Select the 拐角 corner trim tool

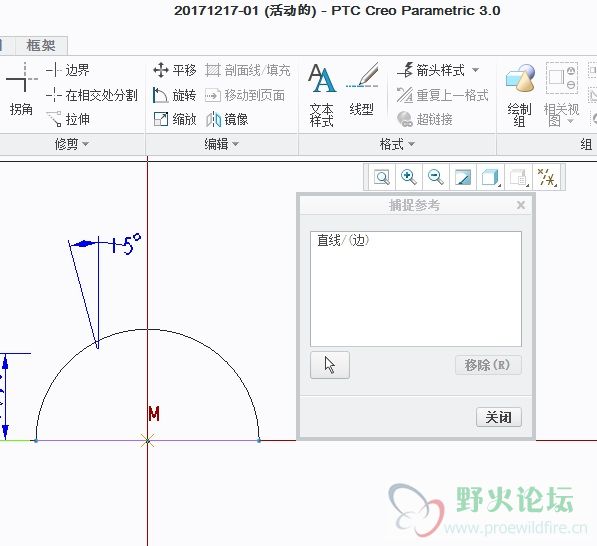coord(21,90)
